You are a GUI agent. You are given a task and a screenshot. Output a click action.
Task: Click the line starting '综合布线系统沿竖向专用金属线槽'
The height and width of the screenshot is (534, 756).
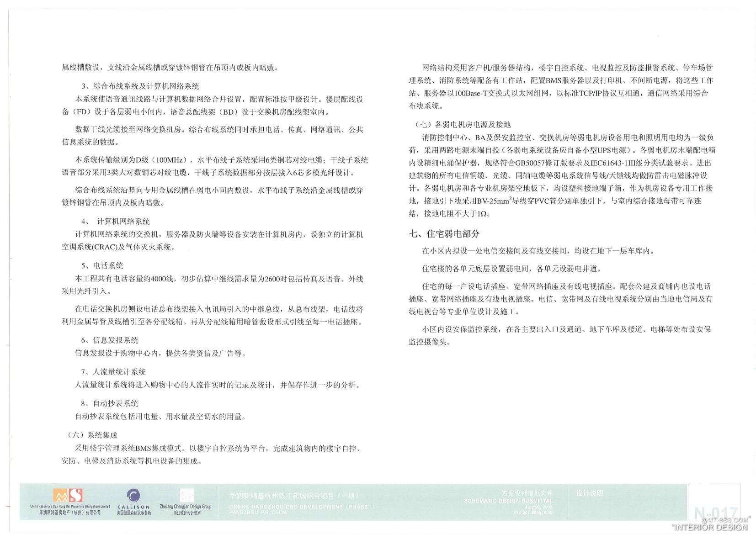(x=219, y=190)
